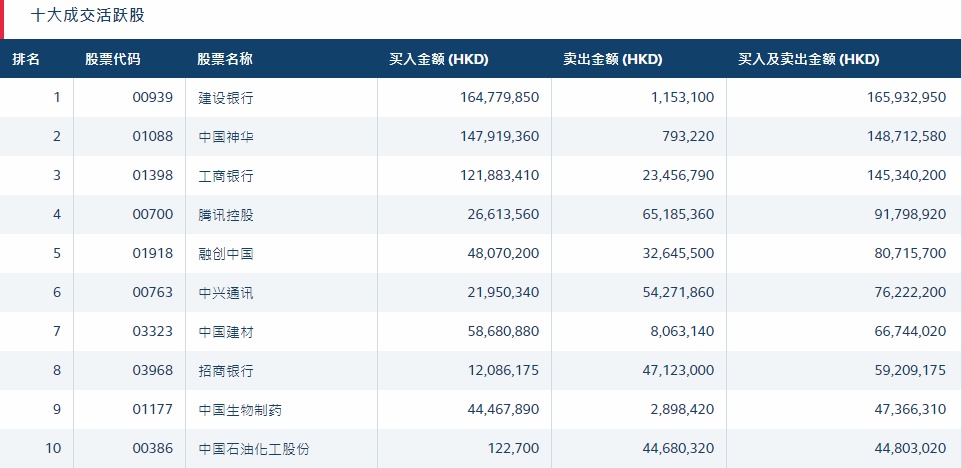The height and width of the screenshot is (468, 962).
Task: Click total amount 145,340,200
Action: 907,175
